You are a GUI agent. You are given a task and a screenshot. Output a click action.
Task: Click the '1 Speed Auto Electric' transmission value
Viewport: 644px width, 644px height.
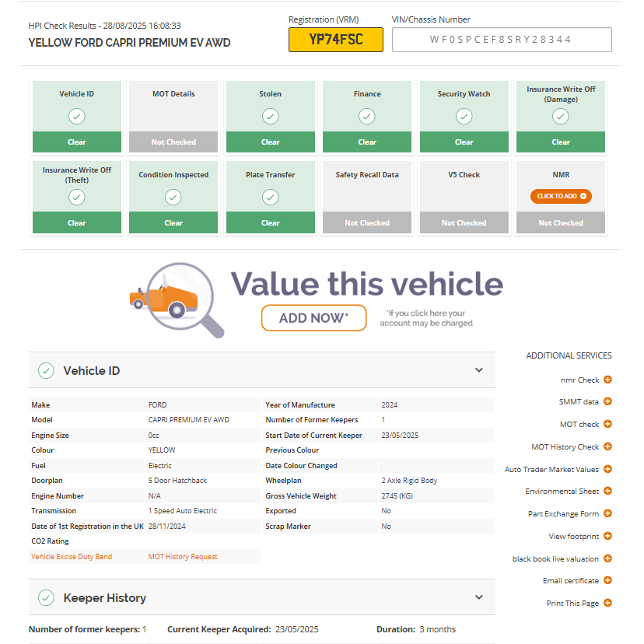pyautogui.click(x=183, y=510)
